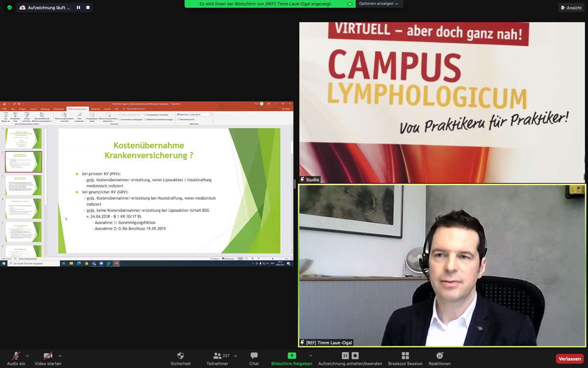
Task: Open the Bildschirm monitor dropdown
Action: coord(201,114)
